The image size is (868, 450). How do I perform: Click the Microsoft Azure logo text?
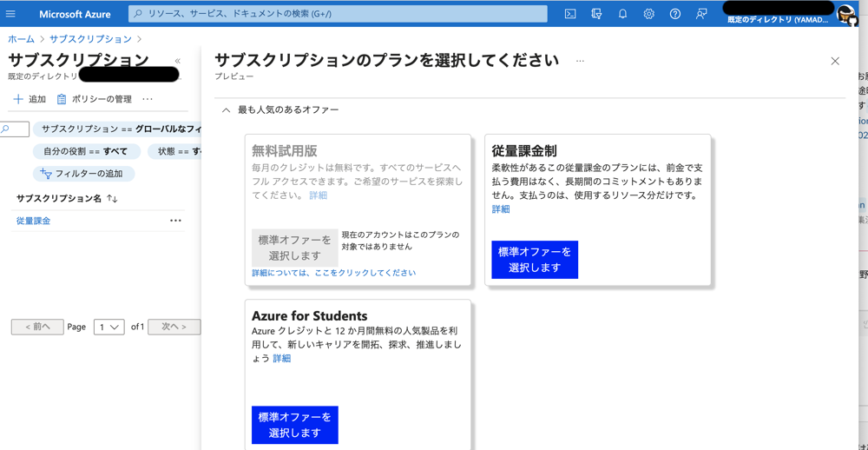pos(75,14)
